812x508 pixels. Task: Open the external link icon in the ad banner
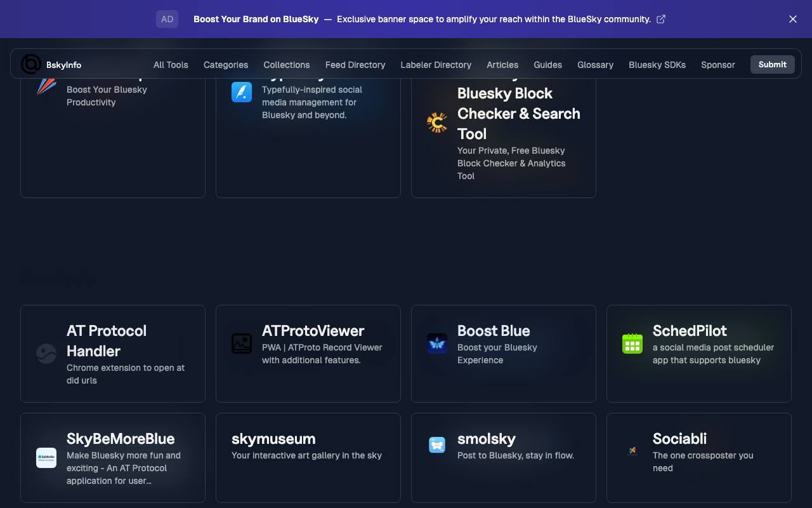click(661, 19)
